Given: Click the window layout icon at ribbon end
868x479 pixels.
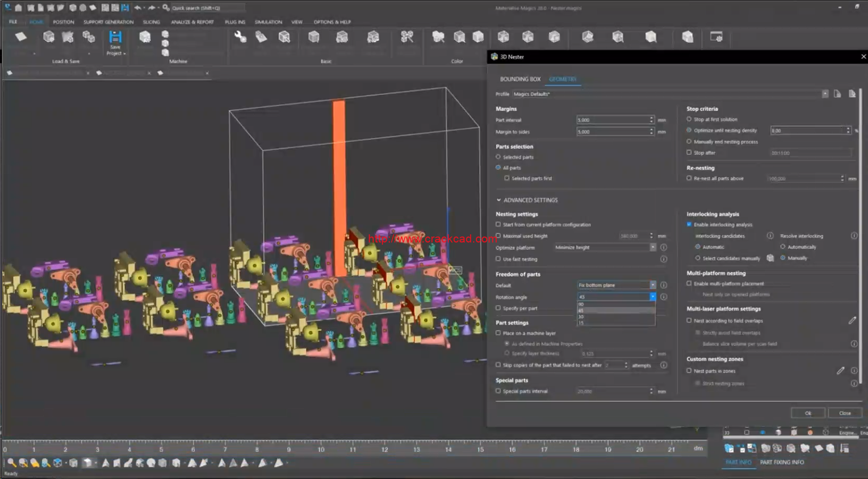Looking at the screenshot, I should click(x=716, y=37).
